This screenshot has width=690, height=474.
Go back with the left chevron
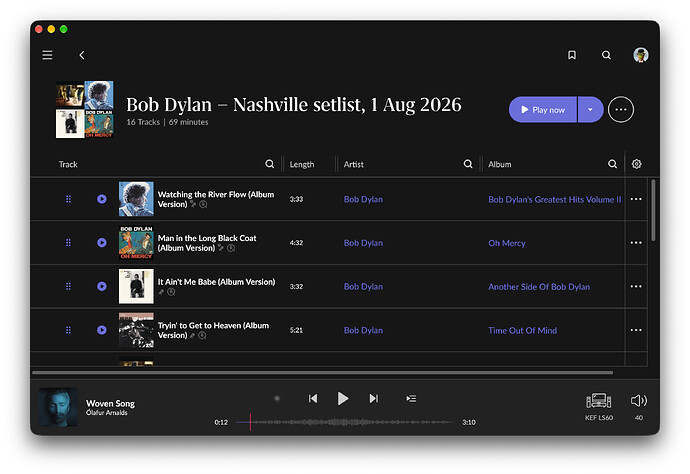tap(82, 55)
